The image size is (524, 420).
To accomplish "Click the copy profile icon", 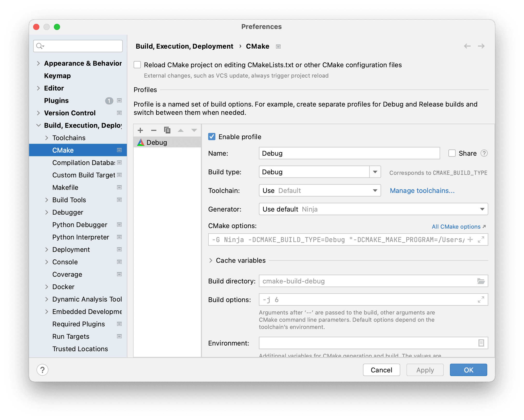I will click(167, 130).
